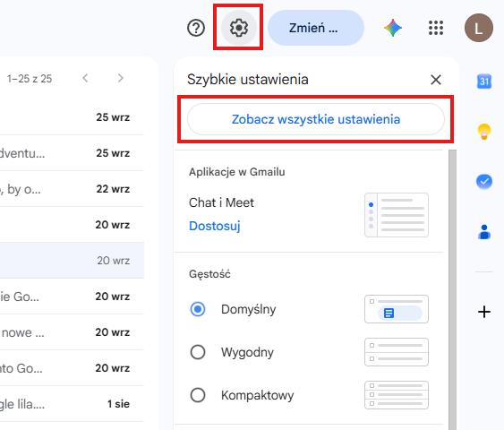The image size is (504, 430).
Task: Click the Gęstość section heading
Action: click(x=209, y=274)
